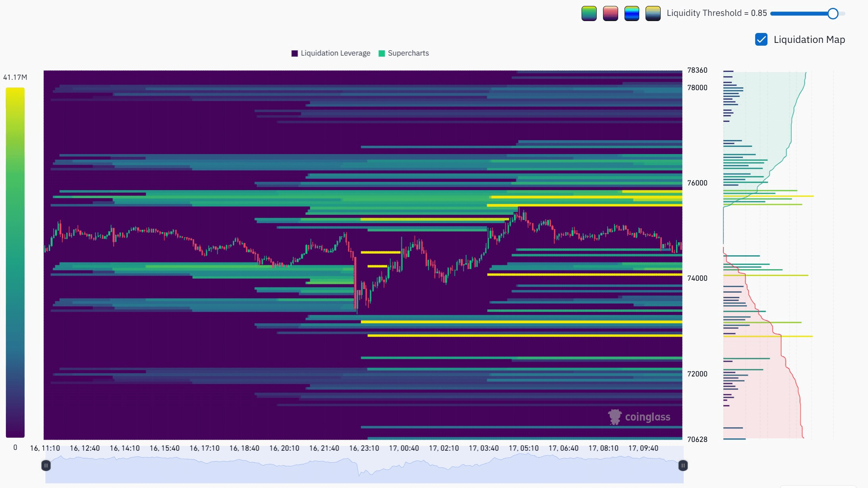The height and width of the screenshot is (488, 868).
Task: Select the yellow-gray cividis colormap icon
Action: 653,13
